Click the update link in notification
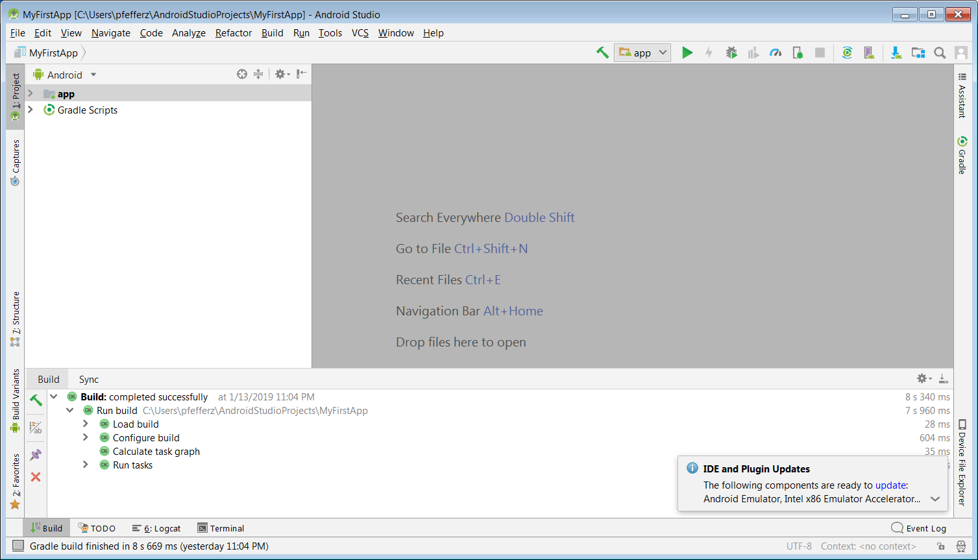Screen dimensions: 978x560 tap(890, 485)
